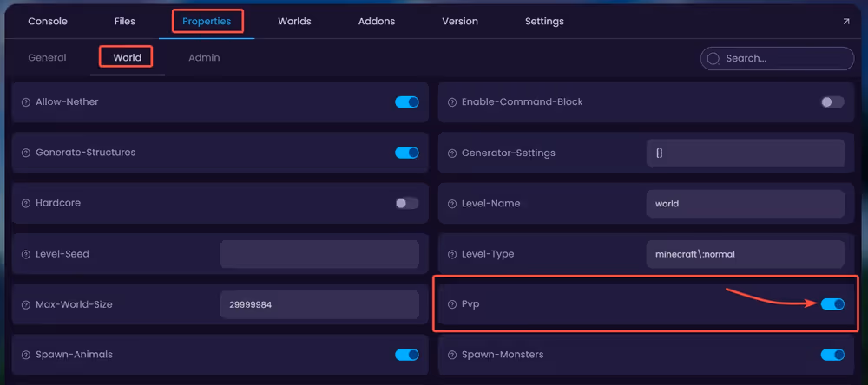The image size is (868, 385).
Task: Click the Level-Name field containing world
Action: tap(745, 204)
